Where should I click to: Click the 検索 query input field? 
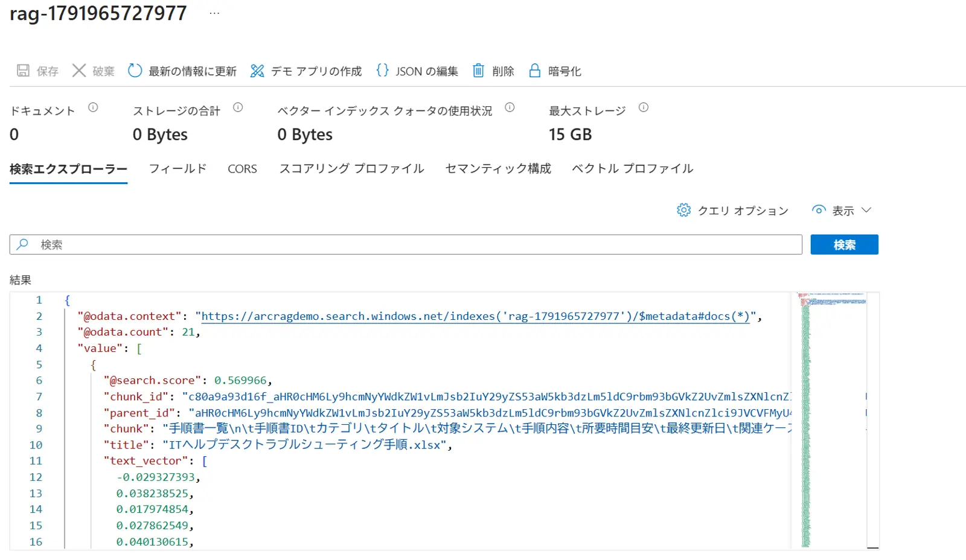(x=406, y=244)
